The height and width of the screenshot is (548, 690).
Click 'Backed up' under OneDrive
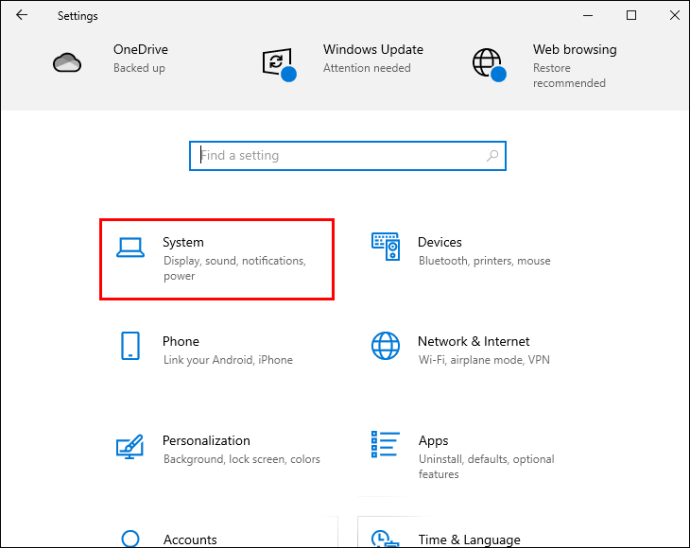[x=139, y=68]
